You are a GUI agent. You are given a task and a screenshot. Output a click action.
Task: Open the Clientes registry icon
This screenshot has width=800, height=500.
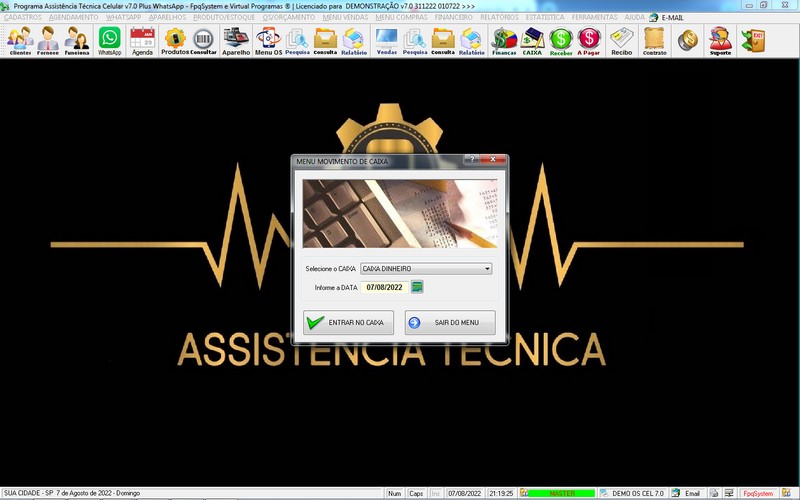coord(20,41)
